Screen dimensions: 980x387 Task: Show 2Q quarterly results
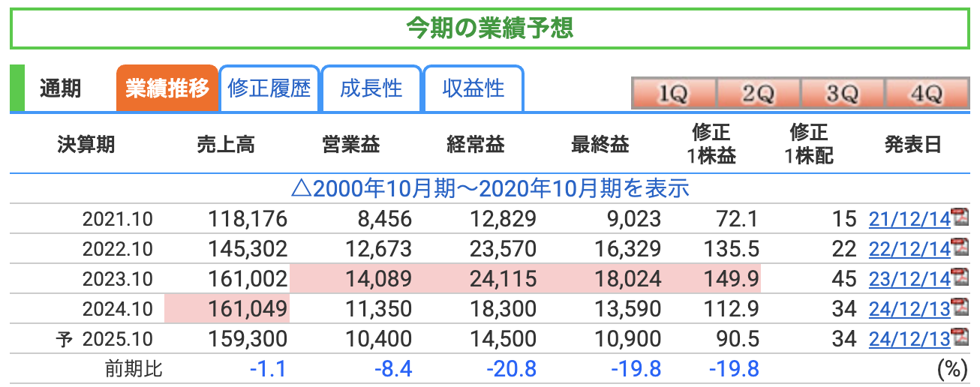coord(758,94)
